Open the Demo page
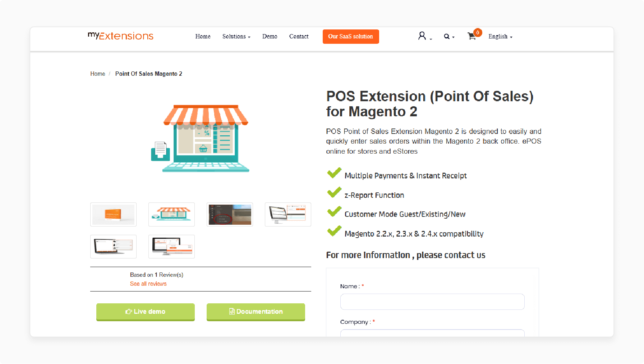The width and height of the screenshot is (644, 364). (x=270, y=36)
